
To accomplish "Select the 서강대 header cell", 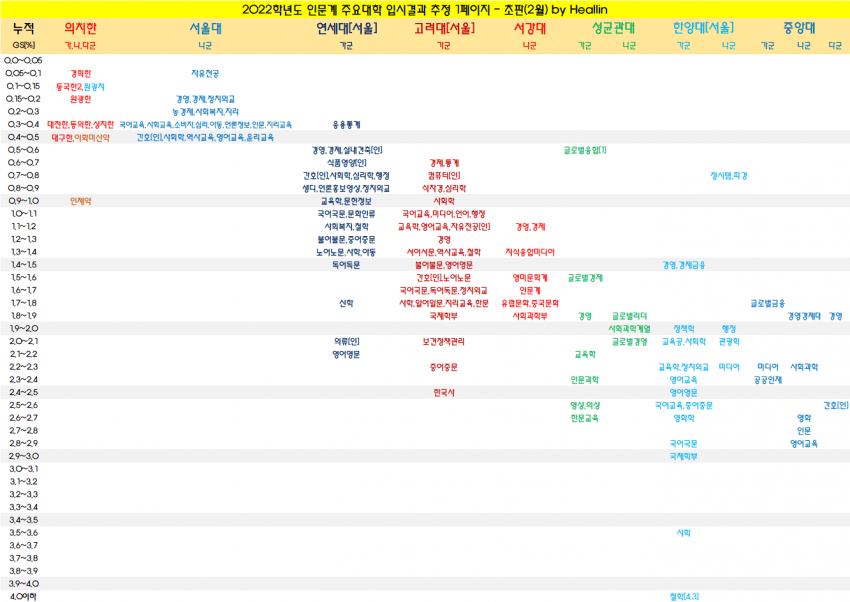I will pos(529,29).
